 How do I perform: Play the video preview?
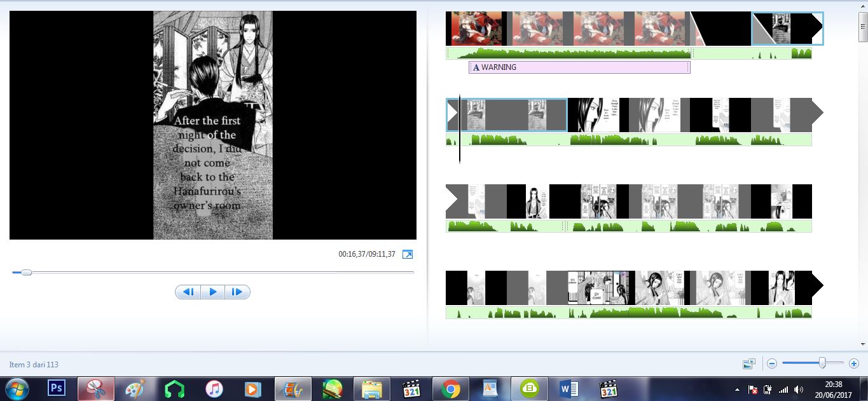click(213, 292)
